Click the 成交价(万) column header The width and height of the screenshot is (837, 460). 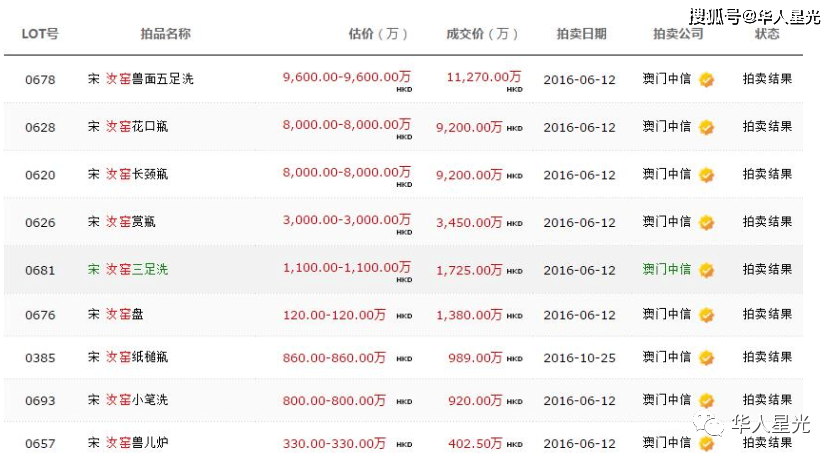[482, 34]
